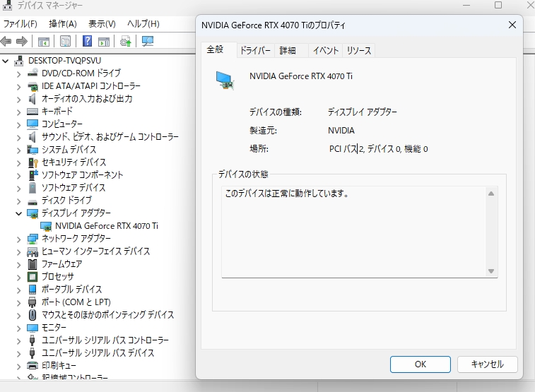Click the ディスプレイ アダプター device type value

click(363, 112)
